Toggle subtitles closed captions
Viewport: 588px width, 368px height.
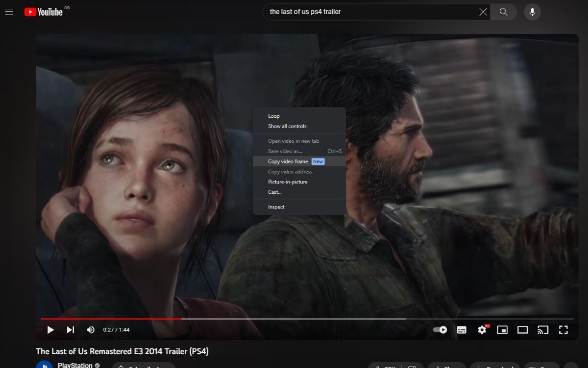click(x=462, y=330)
